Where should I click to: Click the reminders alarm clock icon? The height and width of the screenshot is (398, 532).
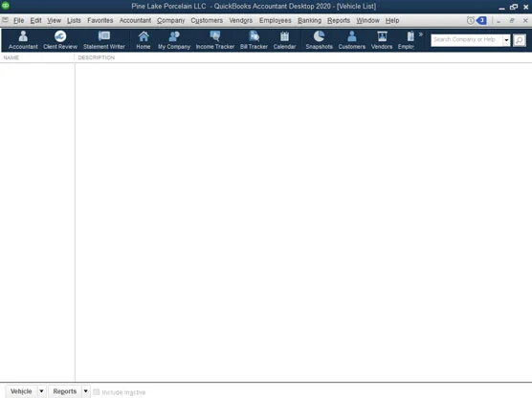point(470,21)
